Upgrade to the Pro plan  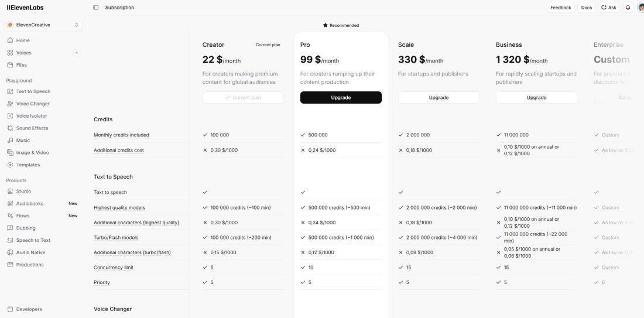click(341, 98)
